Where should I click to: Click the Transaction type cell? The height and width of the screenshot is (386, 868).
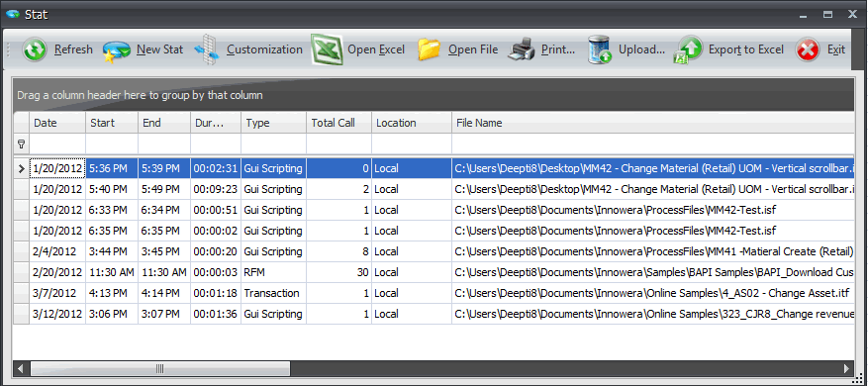coord(273,293)
